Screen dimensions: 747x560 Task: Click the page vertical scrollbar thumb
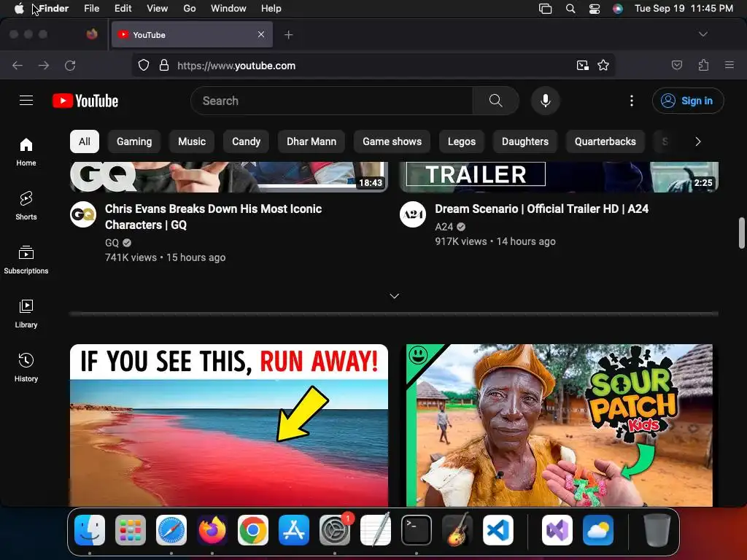pos(741,233)
